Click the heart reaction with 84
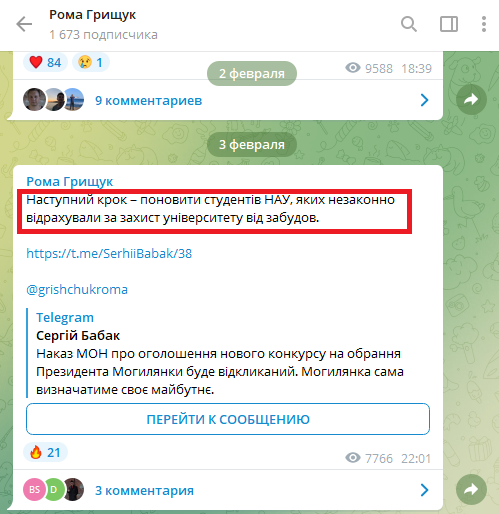 click(45, 62)
